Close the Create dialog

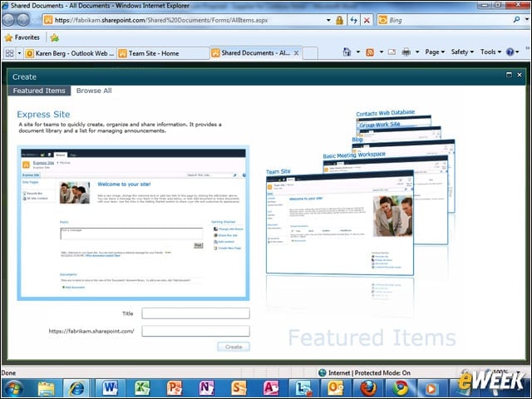coord(520,75)
